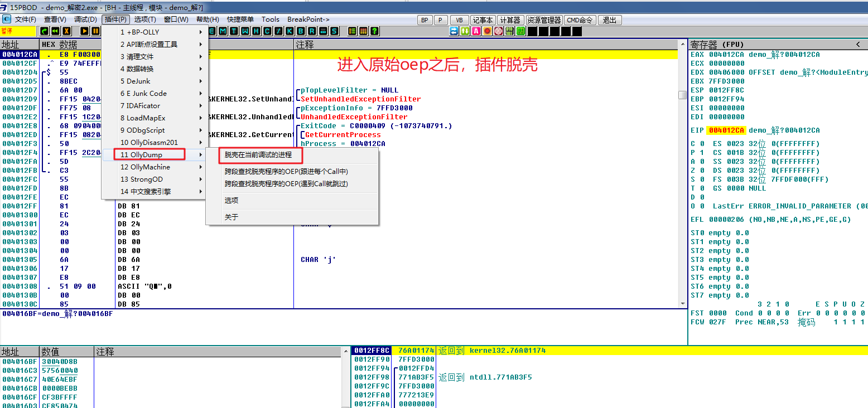Open the W (windows) toolbar icon
Screen dimensions: 868x408
245,31
